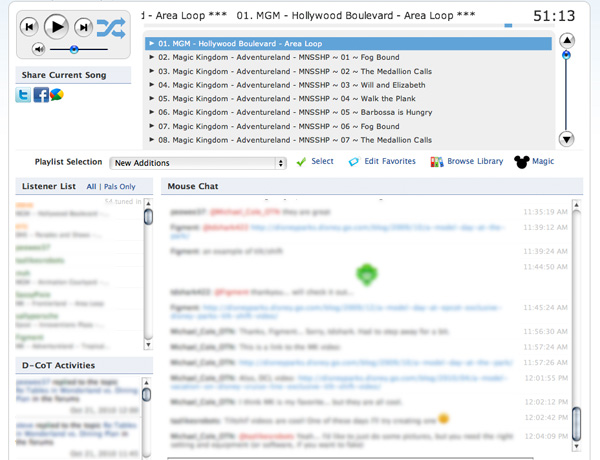Click the Mickey ears Magic icon
The image size is (600, 460).
click(522, 162)
